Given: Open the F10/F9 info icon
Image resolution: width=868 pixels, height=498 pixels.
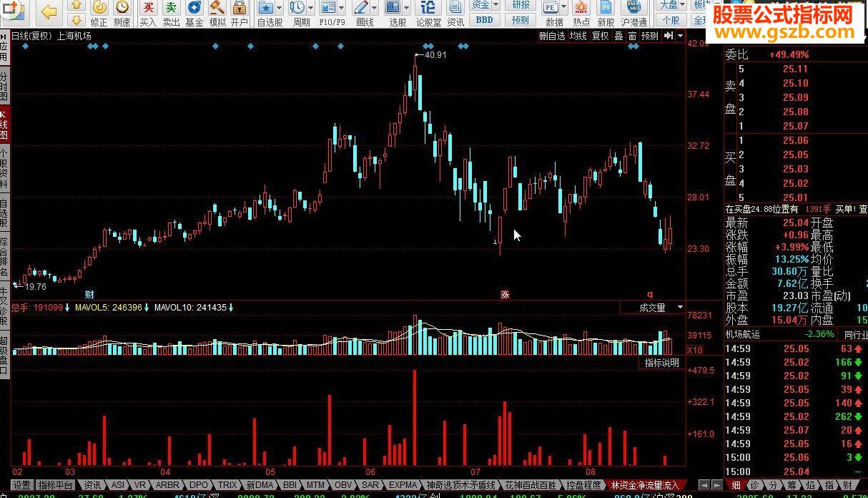Looking at the screenshot, I should coord(327,7).
